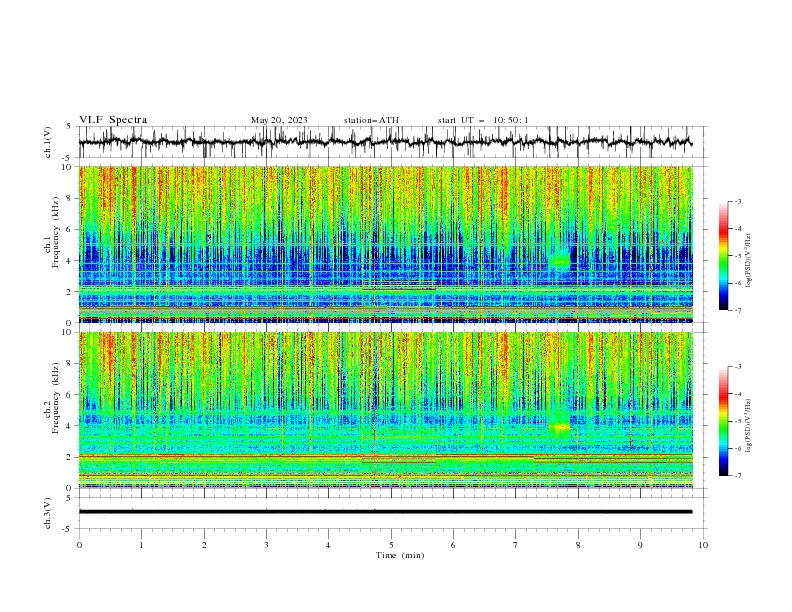This screenshot has height=612, width=792.
Task: Click the ch.2 color scale bar
Action: pyautogui.click(x=723, y=421)
